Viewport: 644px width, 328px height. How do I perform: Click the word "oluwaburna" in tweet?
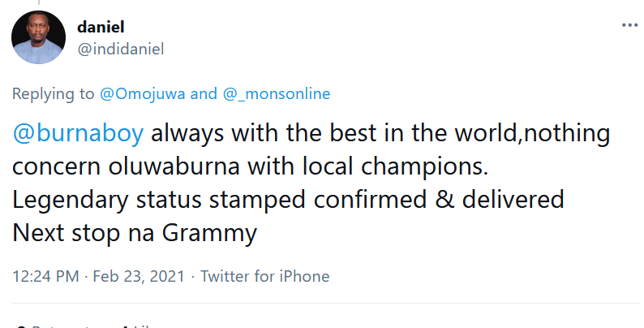(182, 166)
